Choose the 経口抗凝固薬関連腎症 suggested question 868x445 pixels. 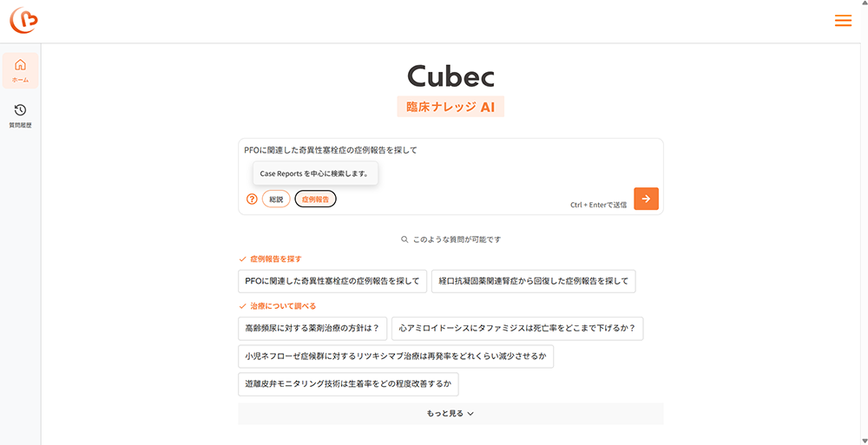tap(533, 281)
